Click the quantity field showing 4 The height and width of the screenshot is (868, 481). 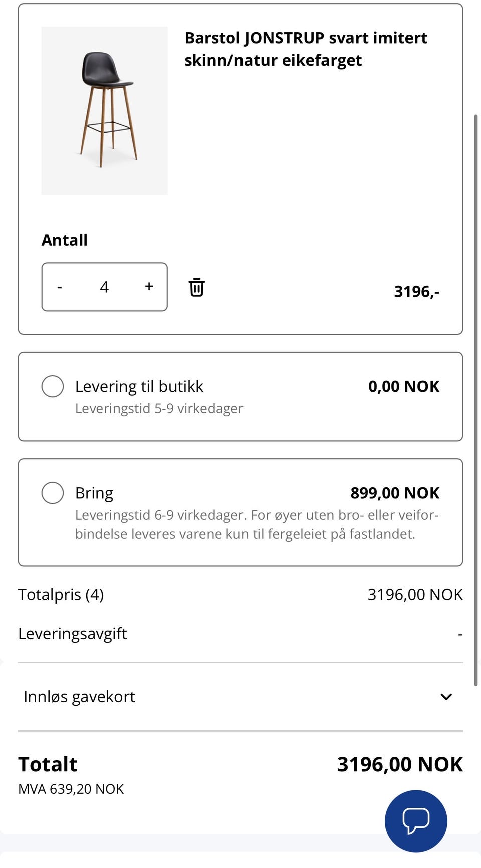104,287
